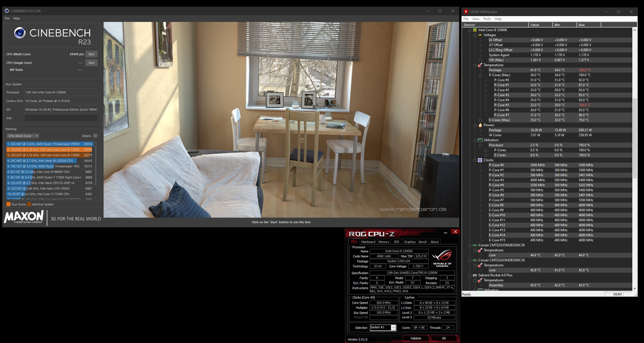Expand the E-Cores (Max) temperature node
The image size is (644, 343).
(480, 120)
